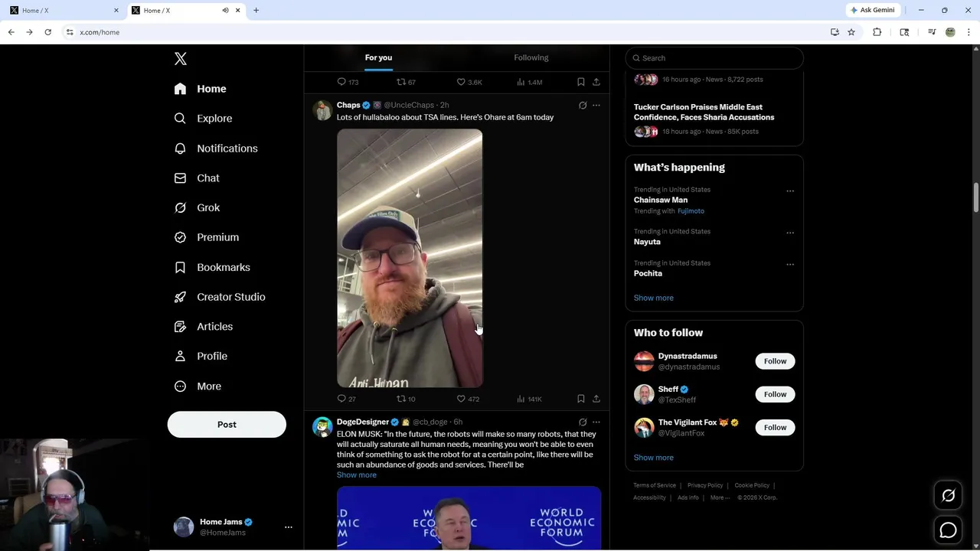980x551 pixels.
Task: Open more options for Nayuta trend
Action: coord(790,233)
